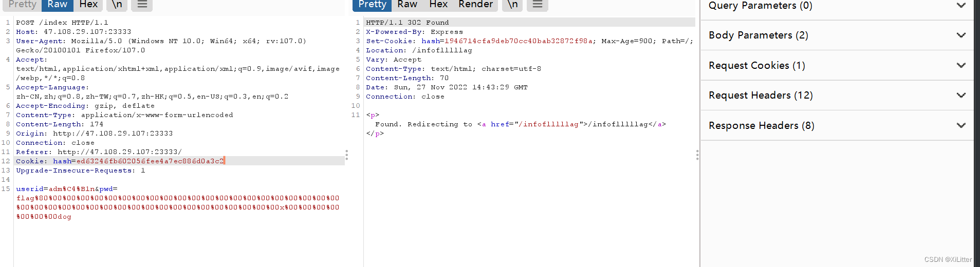
Task: Click the 'POST /index HTTP/1.1' request line
Action: [62, 23]
